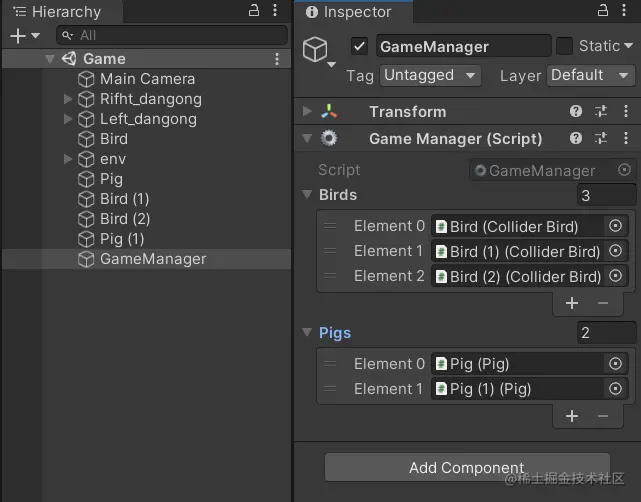Open Game scene three-dot options menu
The image size is (641, 502).
coord(277,59)
